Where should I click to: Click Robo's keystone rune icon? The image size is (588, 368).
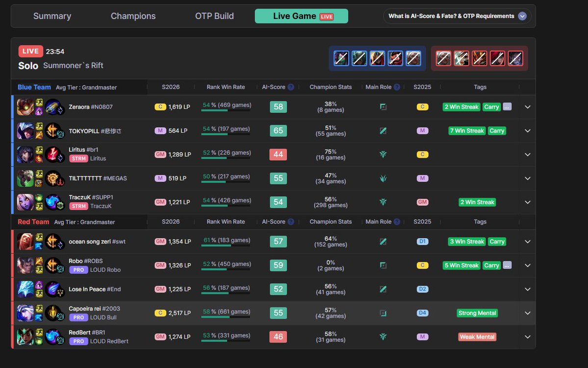(x=52, y=265)
